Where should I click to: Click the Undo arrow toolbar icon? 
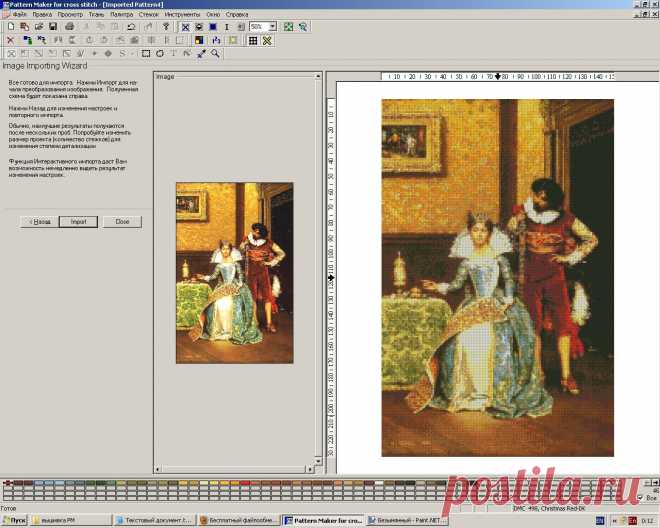tap(131, 27)
